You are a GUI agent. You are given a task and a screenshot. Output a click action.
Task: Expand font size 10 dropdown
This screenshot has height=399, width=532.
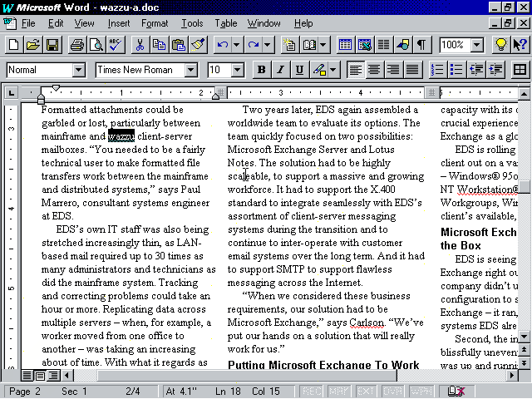(x=238, y=70)
